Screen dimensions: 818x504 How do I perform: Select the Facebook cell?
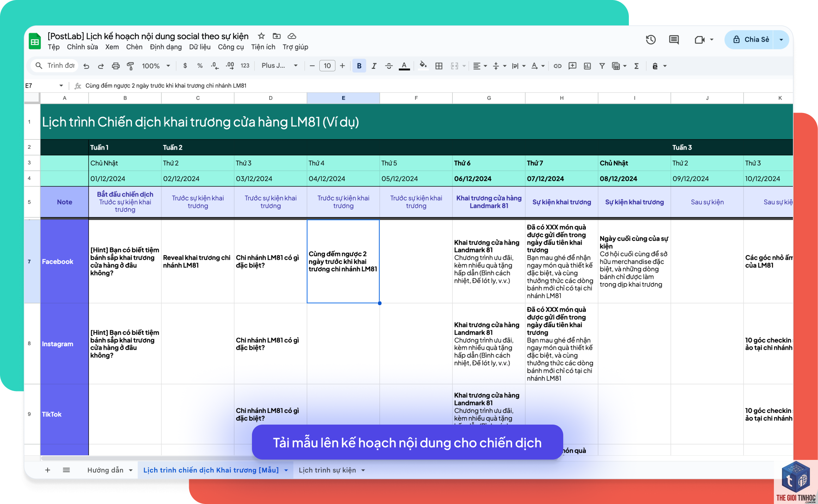(65, 262)
